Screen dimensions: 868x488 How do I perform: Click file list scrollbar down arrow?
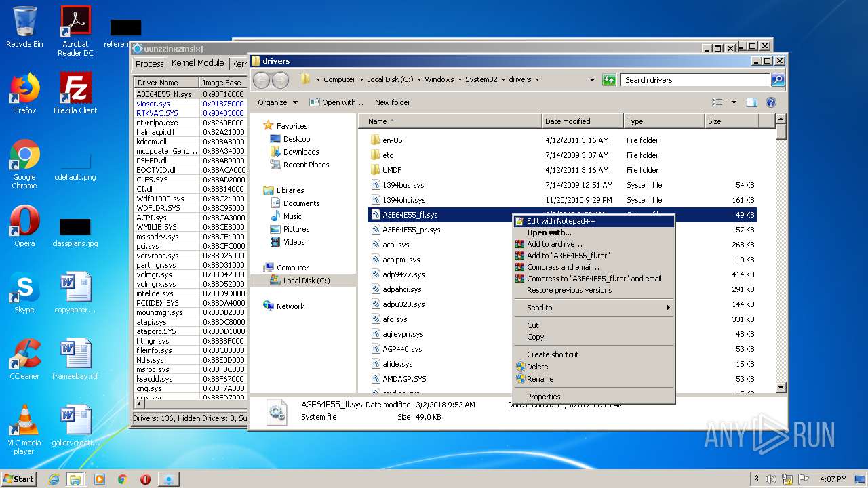pos(781,388)
